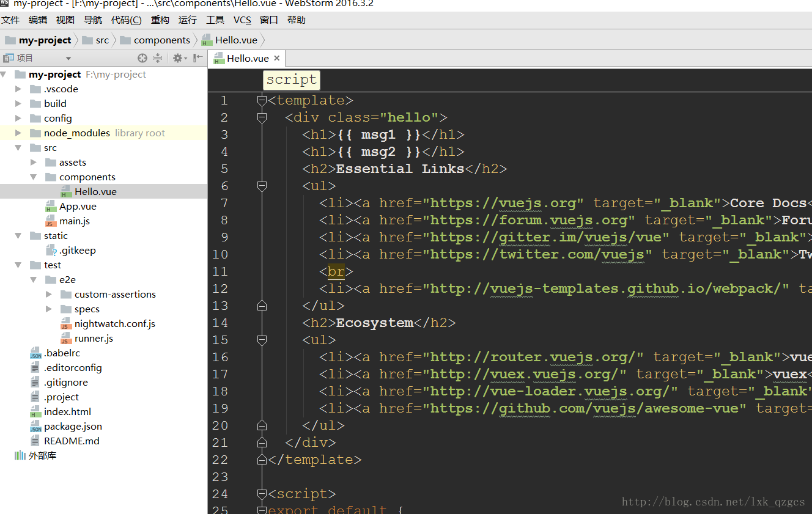Screen dimensions: 812x514
Task: Open the 运行 menu
Action: pyautogui.click(x=188, y=20)
